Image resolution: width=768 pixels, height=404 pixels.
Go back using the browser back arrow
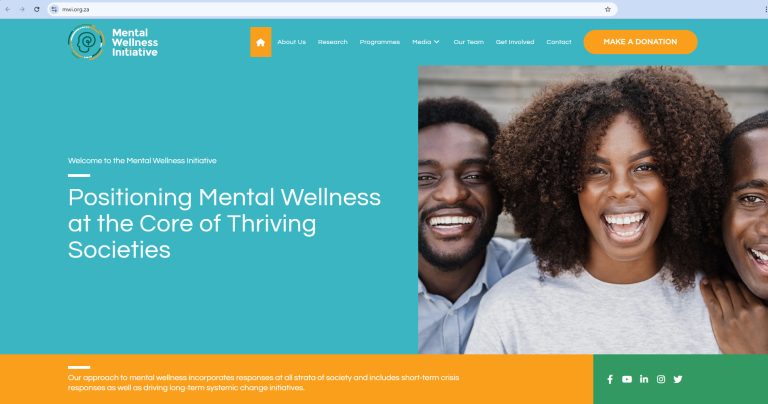tap(8, 9)
